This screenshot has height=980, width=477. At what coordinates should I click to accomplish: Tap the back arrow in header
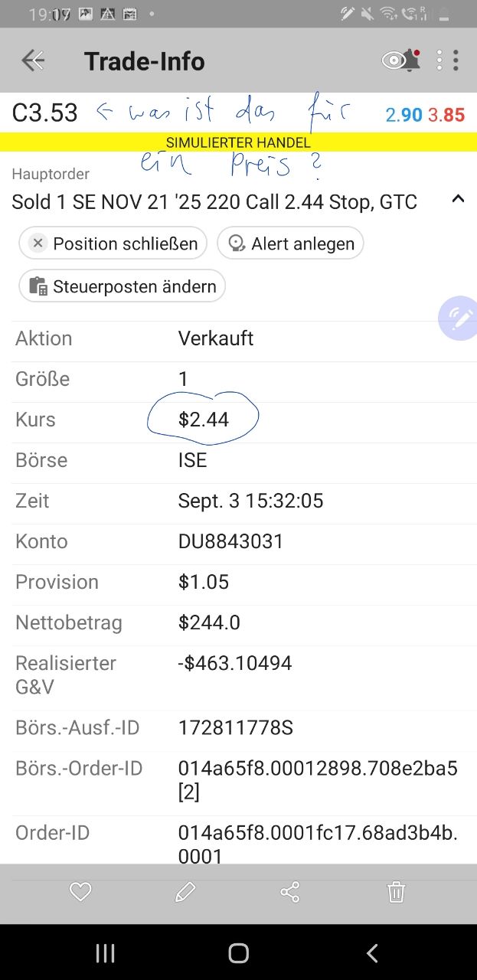coord(33,60)
